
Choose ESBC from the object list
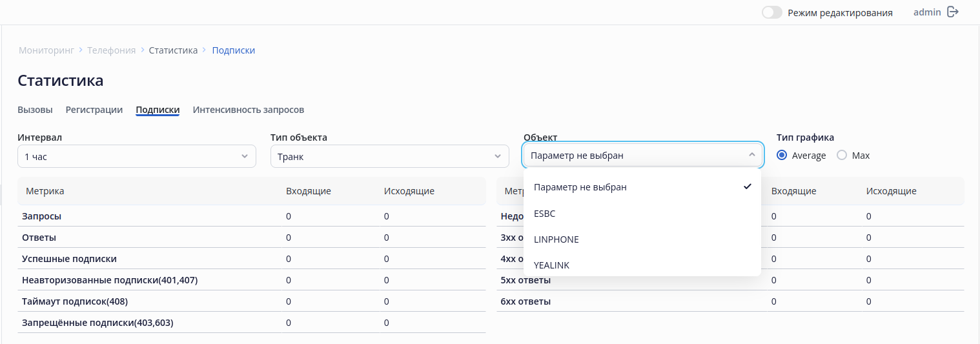pyautogui.click(x=545, y=214)
